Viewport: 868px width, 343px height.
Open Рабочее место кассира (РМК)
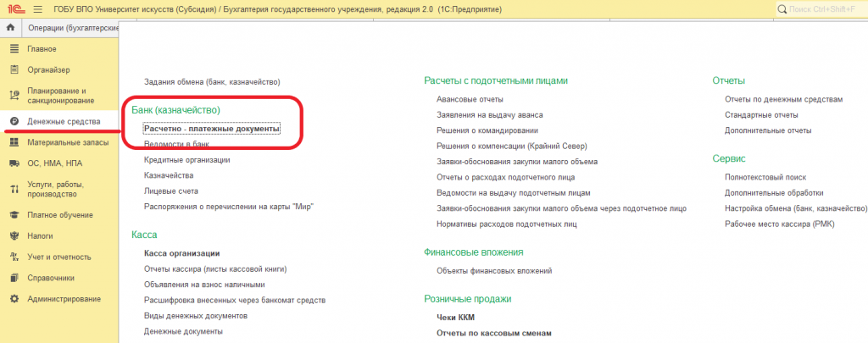[780, 224]
